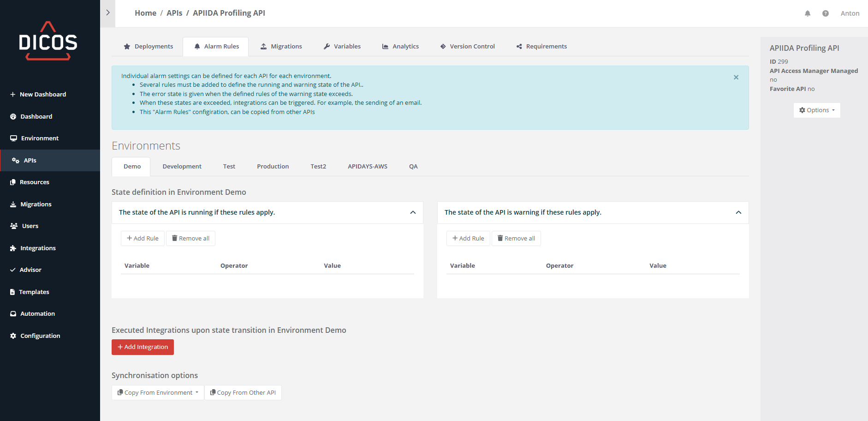Viewport: 868px width, 421px height.
Task: Open Users section in sidebar
Action: (x=30, y=226)
